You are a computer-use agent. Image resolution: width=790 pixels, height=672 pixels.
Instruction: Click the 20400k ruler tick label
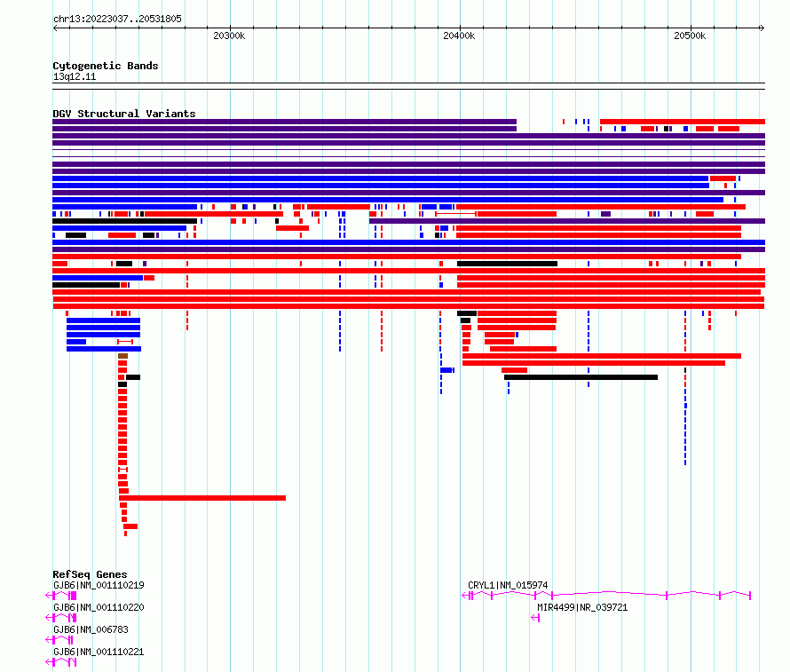(459, 36)
